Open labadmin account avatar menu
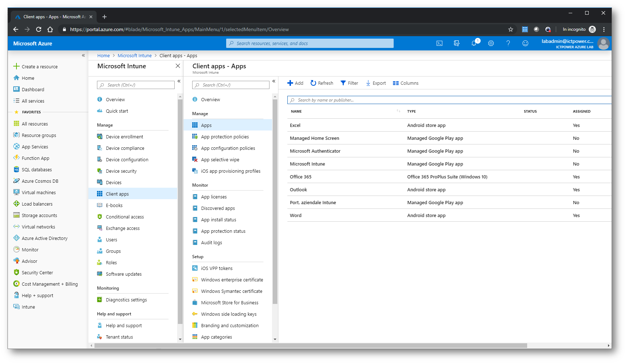This screenshot has height=364, width=627. [x=604, y=44]
